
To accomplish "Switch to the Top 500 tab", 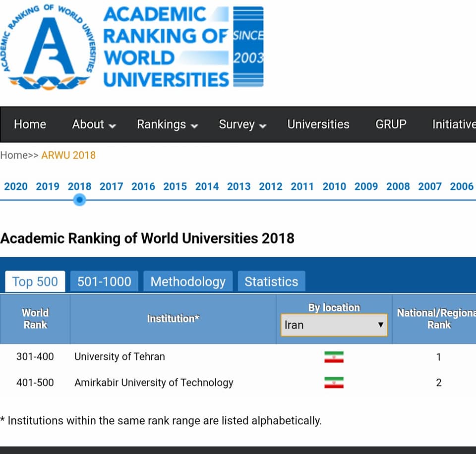I will 35,282.
